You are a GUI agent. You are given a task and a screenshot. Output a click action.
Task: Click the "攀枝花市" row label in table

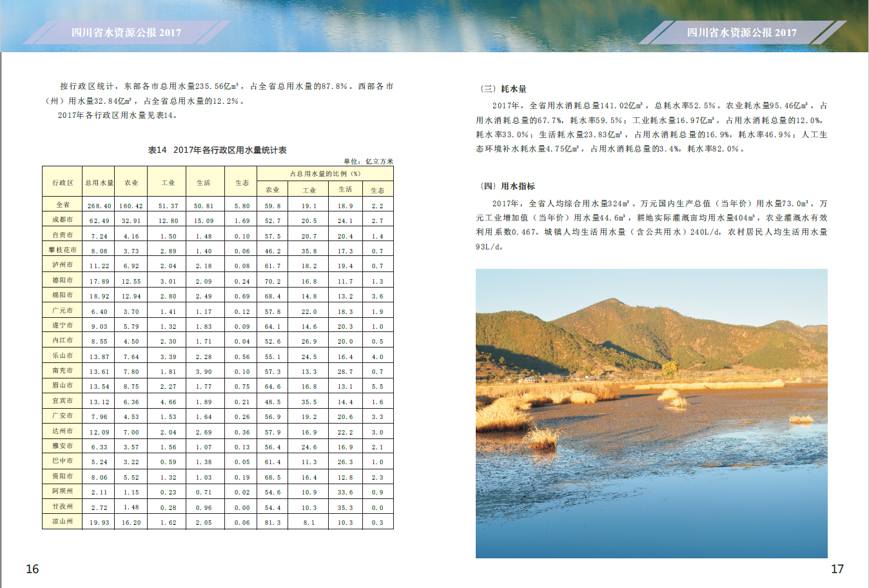pyautogui.click(x=63, y=250)
